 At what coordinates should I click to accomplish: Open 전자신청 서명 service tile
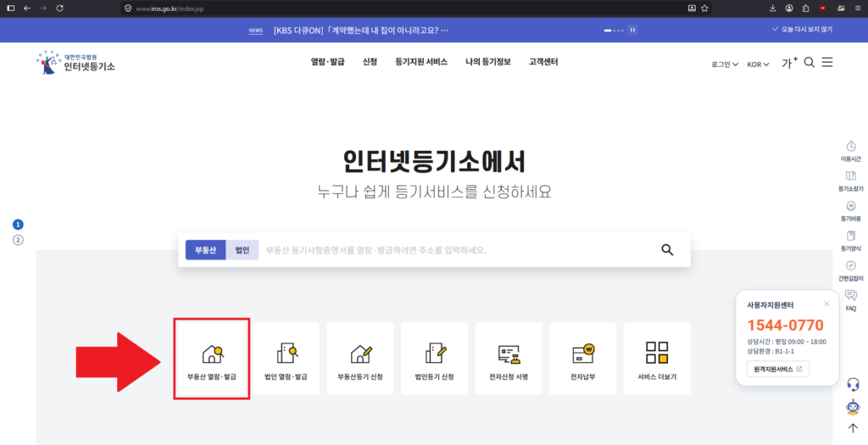click(x=509, y=359)
